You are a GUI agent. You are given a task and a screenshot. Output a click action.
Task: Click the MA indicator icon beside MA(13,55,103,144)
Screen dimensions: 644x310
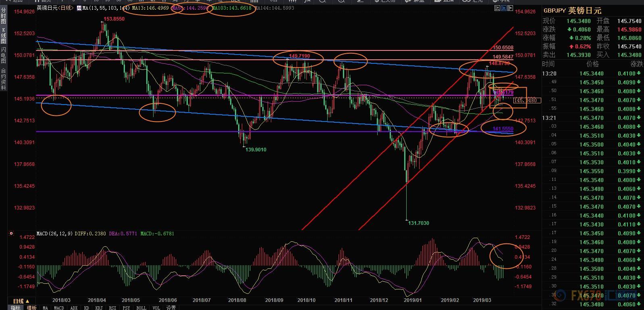pos(79,8)
